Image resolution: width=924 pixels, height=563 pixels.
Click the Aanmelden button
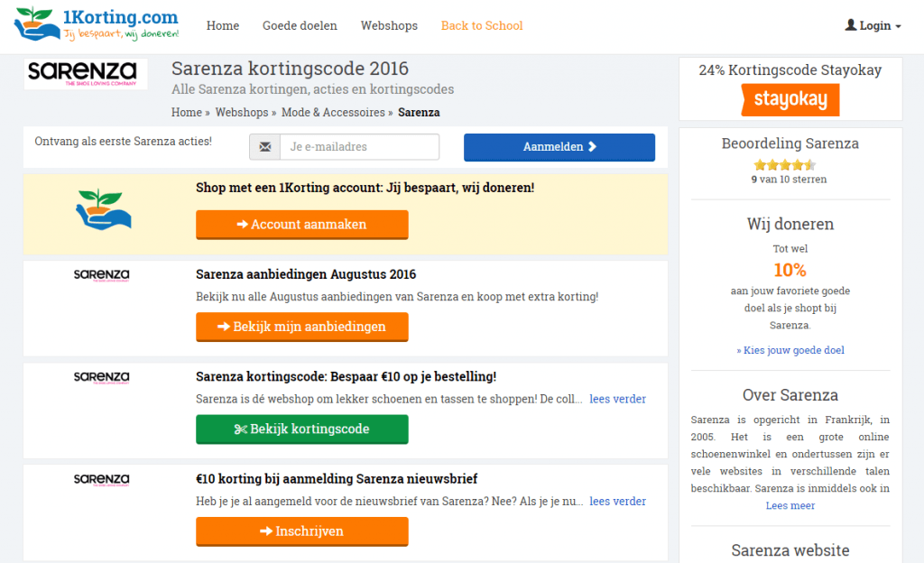[559, 147]
